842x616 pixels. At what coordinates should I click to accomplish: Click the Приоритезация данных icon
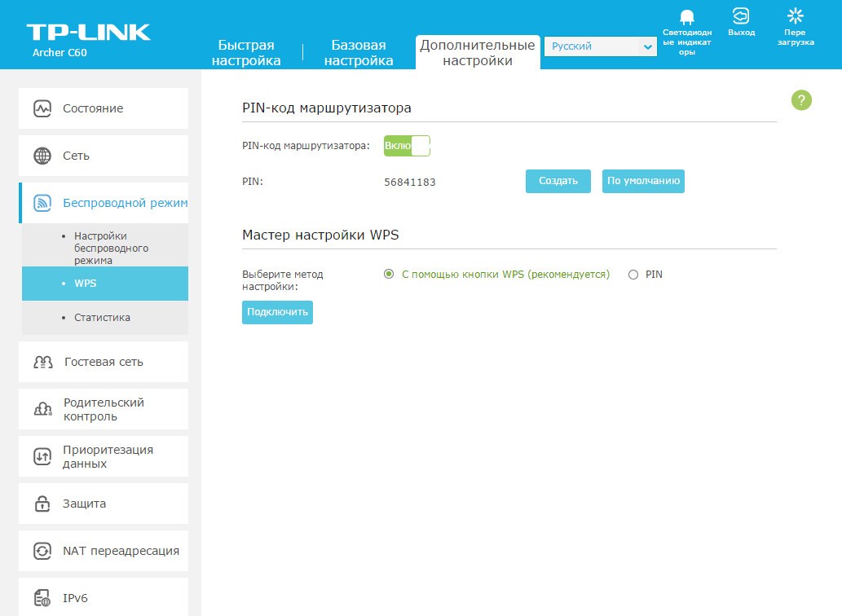[x=42, y=456]
